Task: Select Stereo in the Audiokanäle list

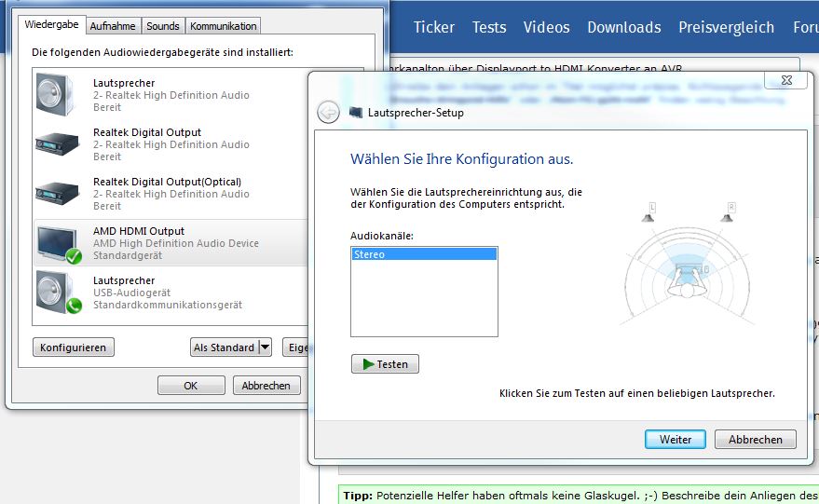Action: coord(424,254)
